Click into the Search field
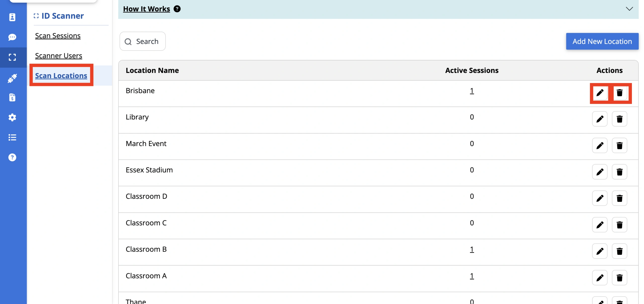Image resolution: width=644 pixels, height=304 pixels. coord(143,41)
